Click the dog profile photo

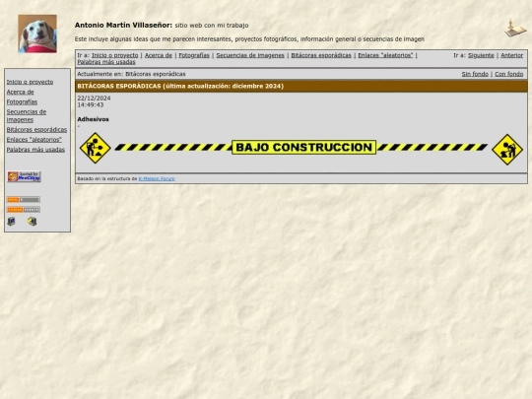pyautogui.click(x=37, y=33)
